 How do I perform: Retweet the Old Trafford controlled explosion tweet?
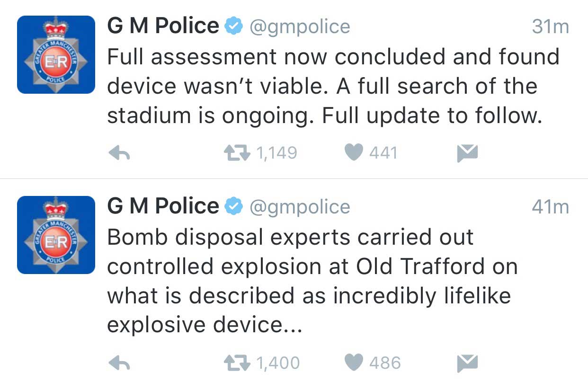click(x=236, y=363)
